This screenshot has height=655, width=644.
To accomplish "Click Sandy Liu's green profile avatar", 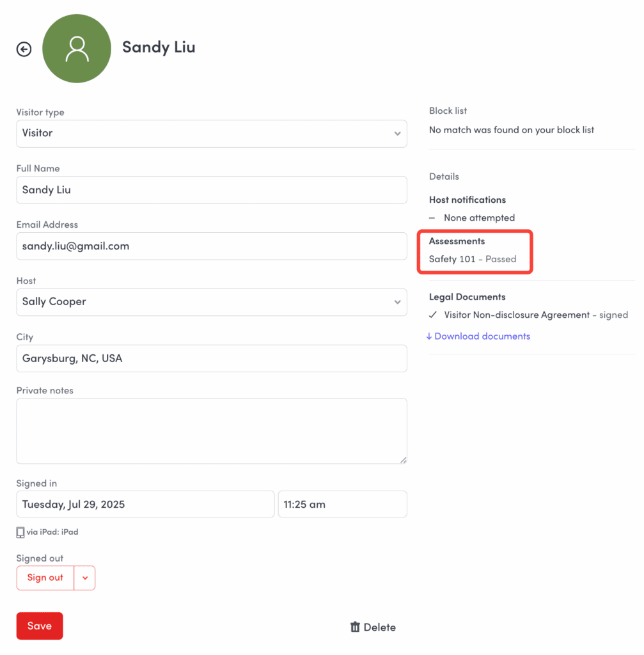I will coord(77,49).
